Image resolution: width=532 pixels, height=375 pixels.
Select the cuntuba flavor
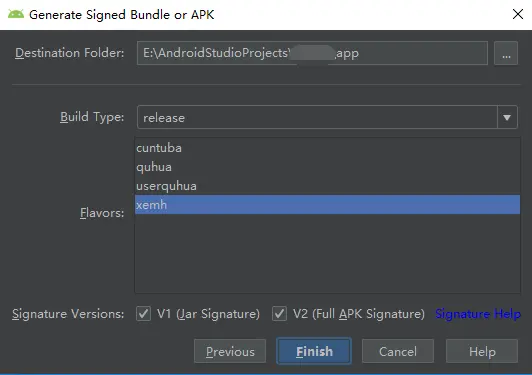(x=327, y=148)
